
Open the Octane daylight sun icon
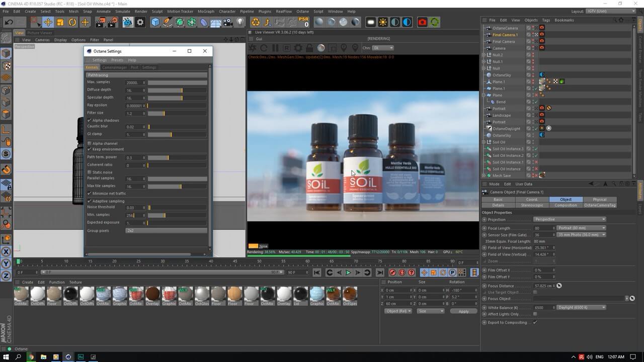pos(383,22)
